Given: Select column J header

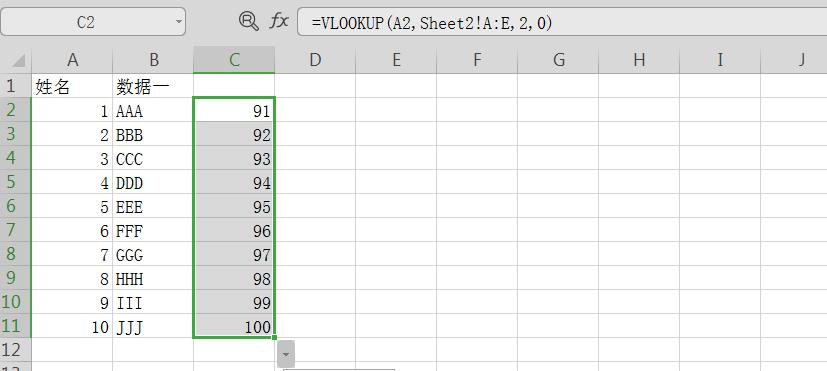Looking at the screenshot, I should click(801, 60).
